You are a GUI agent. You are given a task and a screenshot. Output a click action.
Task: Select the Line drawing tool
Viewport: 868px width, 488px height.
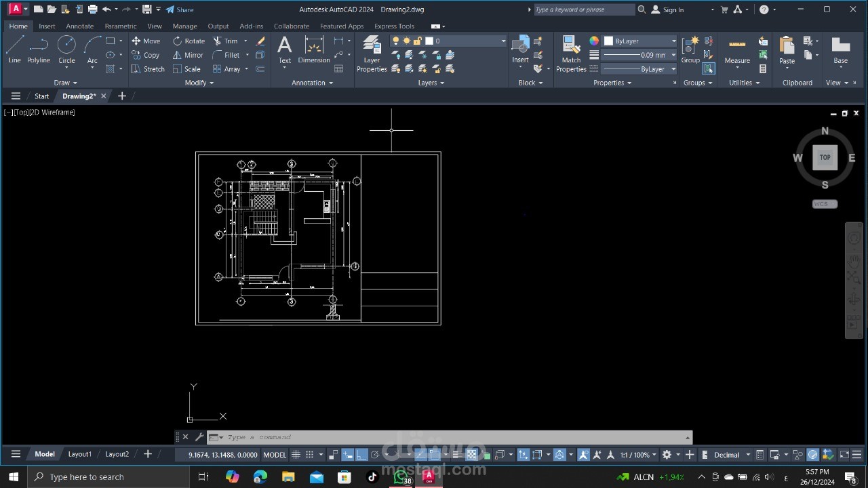point(14,50)
